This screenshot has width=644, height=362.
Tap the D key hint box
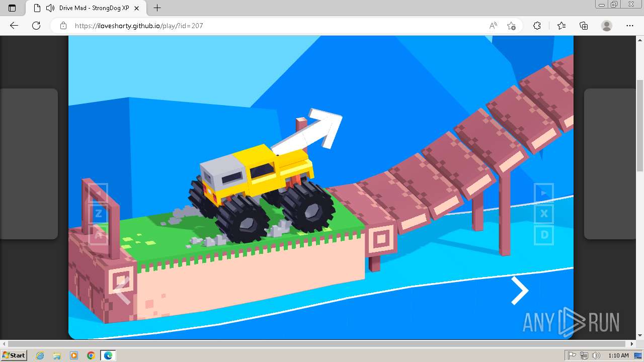point(544,235)
